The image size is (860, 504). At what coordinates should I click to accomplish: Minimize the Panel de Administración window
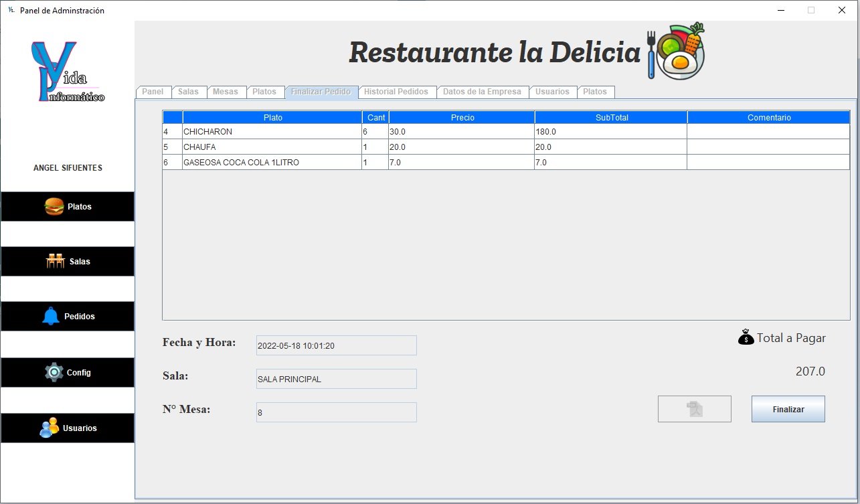(781, 10)
